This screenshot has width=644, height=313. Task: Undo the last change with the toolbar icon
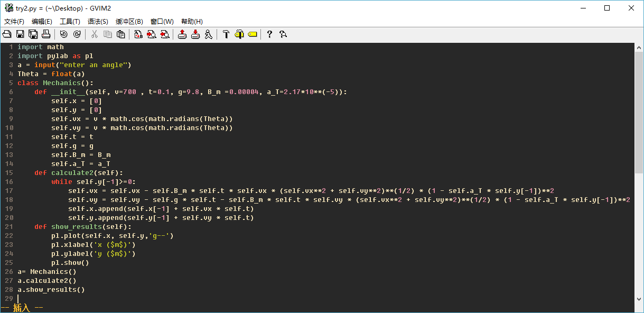[x=64, y=34]
